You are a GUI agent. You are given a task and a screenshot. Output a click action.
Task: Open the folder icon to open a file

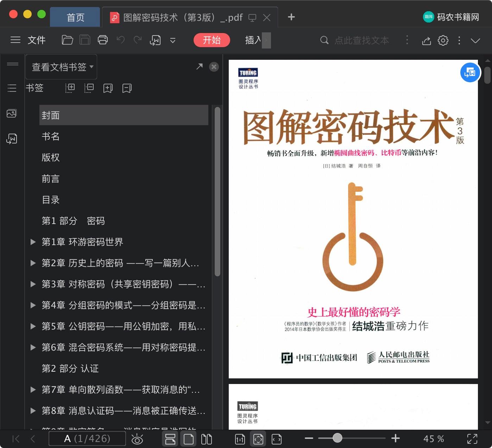67,40
